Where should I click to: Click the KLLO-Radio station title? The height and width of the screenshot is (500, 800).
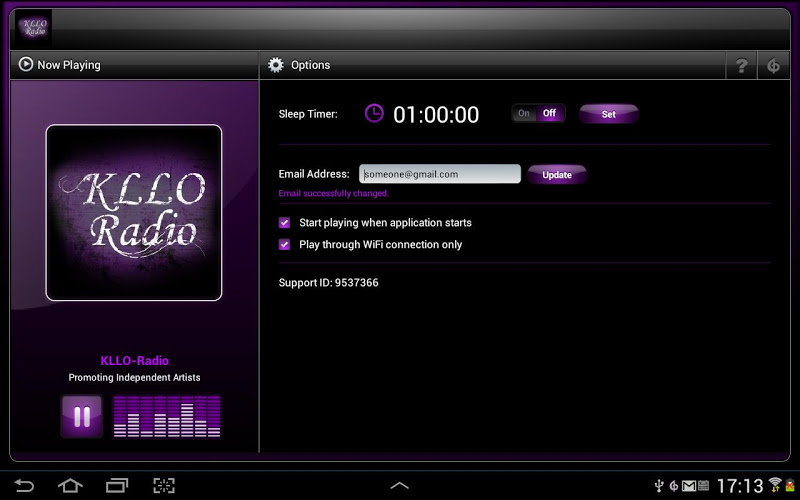pos(134,361)
